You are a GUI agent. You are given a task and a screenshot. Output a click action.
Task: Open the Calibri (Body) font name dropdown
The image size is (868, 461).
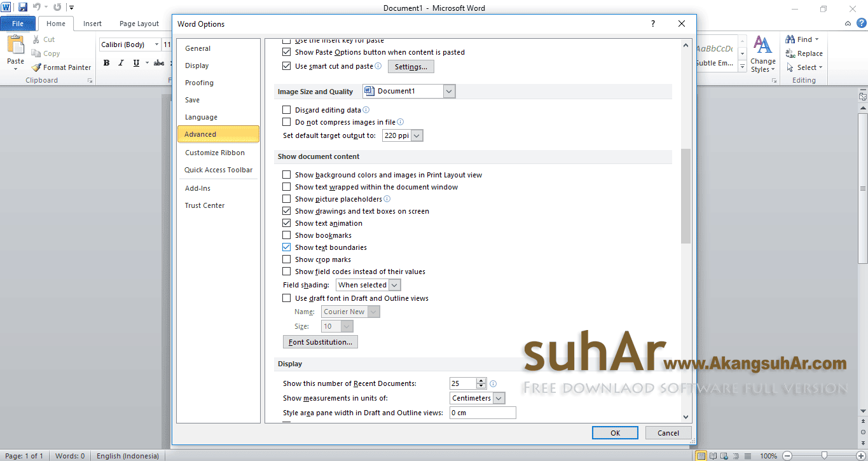click(156, 45)
